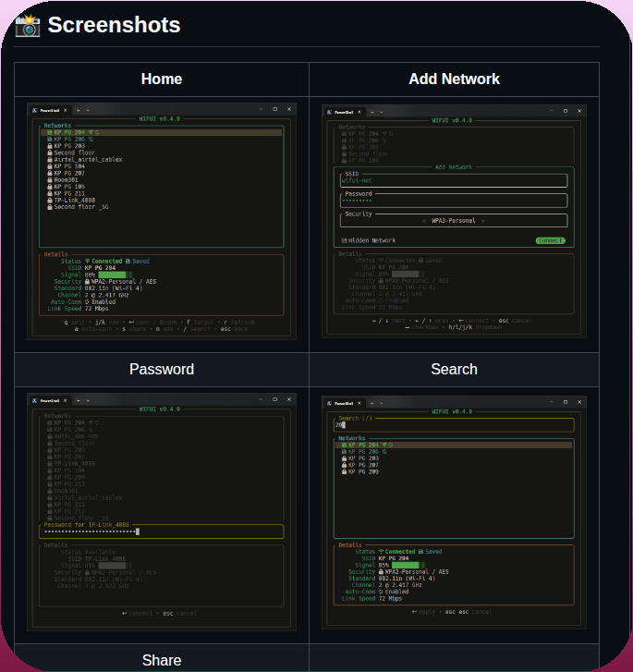Select PowerShell tab in Home screenshot

coord(50,111)
